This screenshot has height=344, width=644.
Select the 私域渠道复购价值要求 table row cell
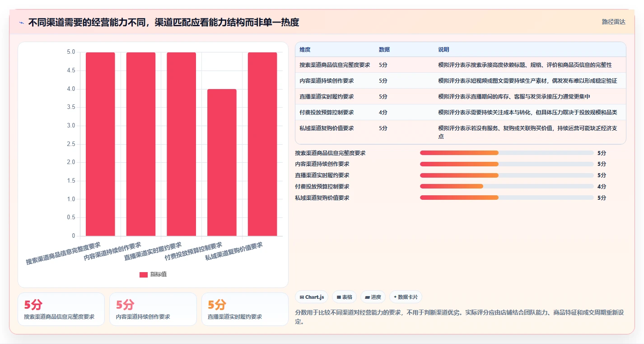pyautogui.click(x=335, y=132)
